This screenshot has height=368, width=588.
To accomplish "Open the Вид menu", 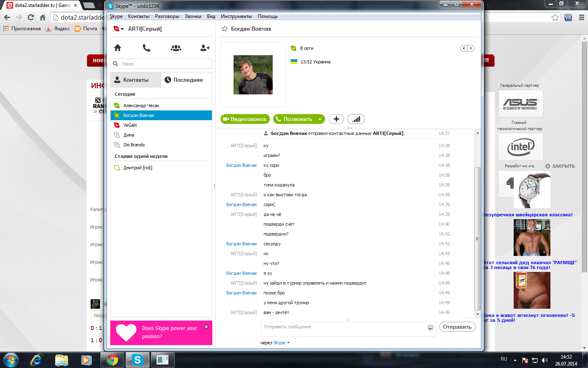I will (x=211, y=16).
